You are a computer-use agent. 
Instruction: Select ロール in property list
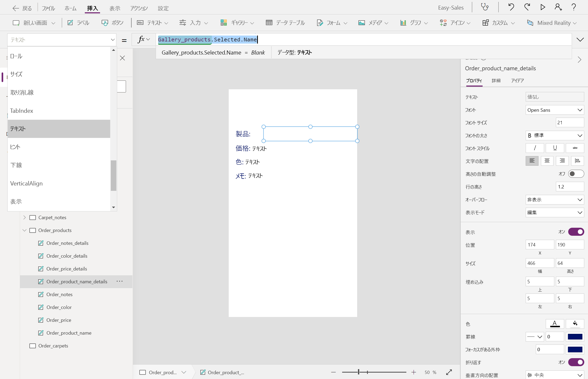coord(59,56)
